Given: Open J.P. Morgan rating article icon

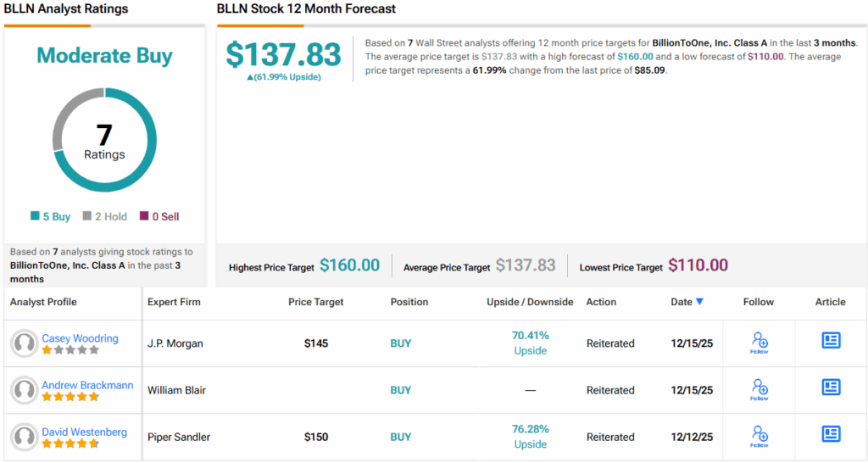Looking at the screenshot, I should click(x=831, y=341).
